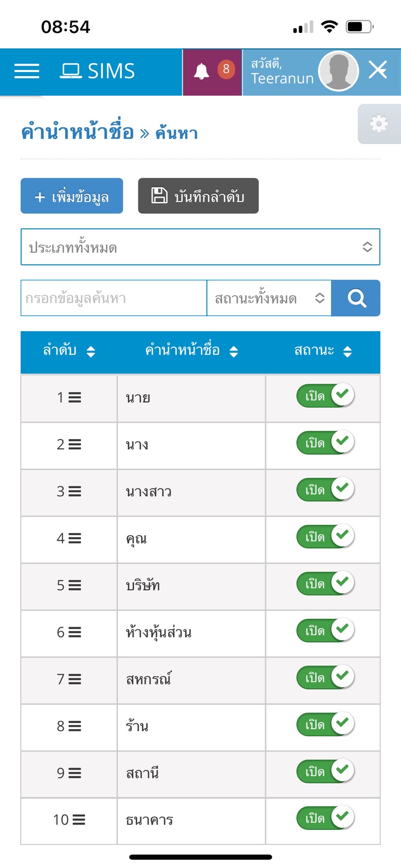Grab the reorder handle for row 1

pyautogui.click(x=75, y=398)
